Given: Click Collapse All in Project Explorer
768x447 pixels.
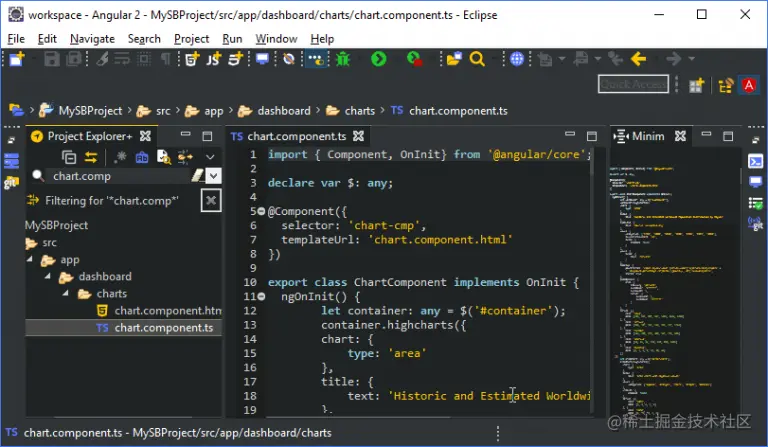Looking at the screenshot, I should [69, 157].
